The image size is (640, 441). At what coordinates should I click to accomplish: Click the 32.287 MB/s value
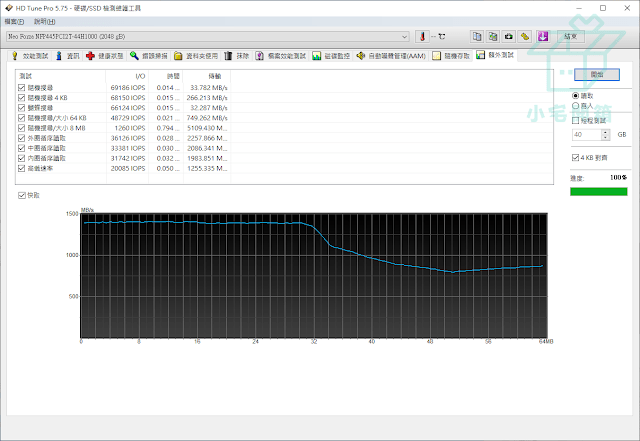(209, 108)
